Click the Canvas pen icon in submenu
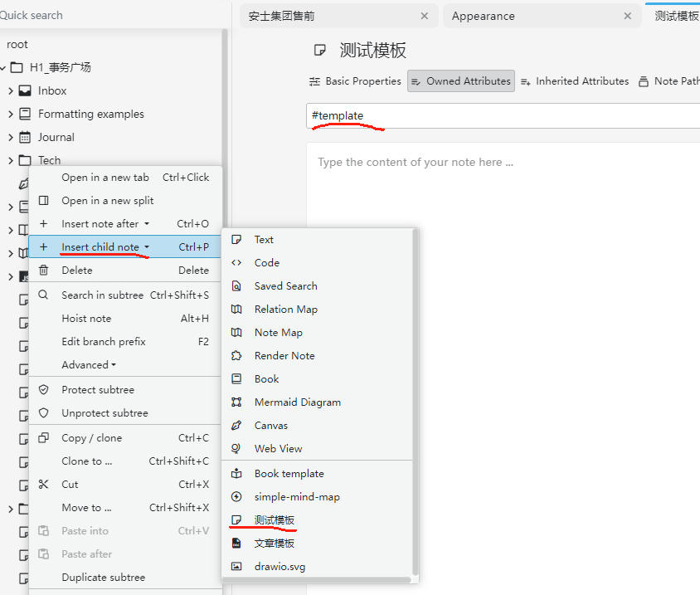The image size is (700, 595). [x=237, y=426]
